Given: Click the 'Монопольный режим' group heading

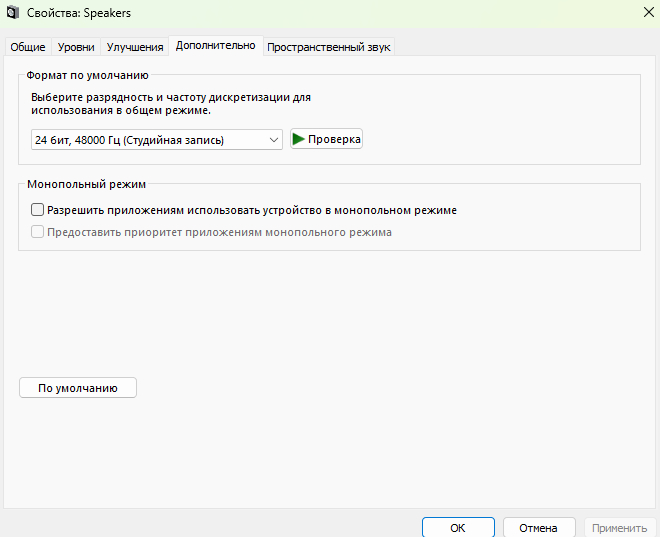Looking at the screenshot, I should [x=87, y=185].
